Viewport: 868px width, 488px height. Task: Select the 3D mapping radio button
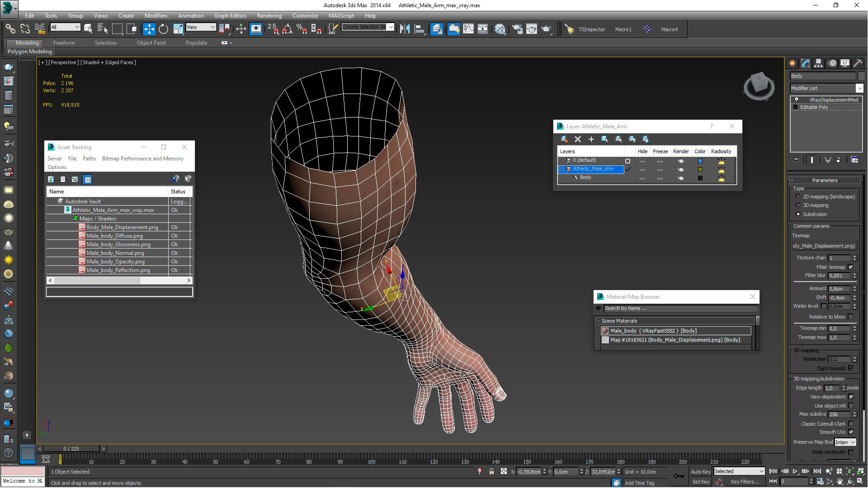[798, 205]
